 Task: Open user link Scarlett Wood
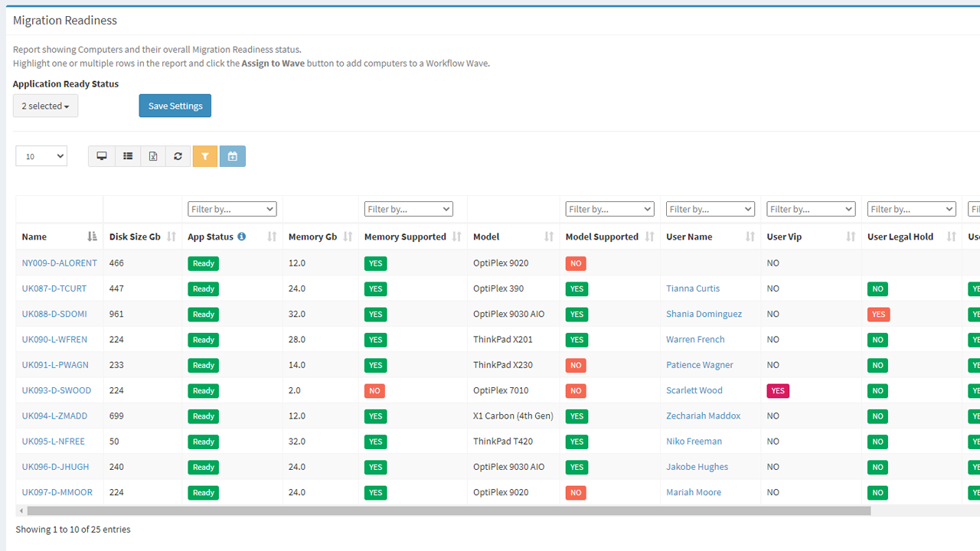(694, 390)
